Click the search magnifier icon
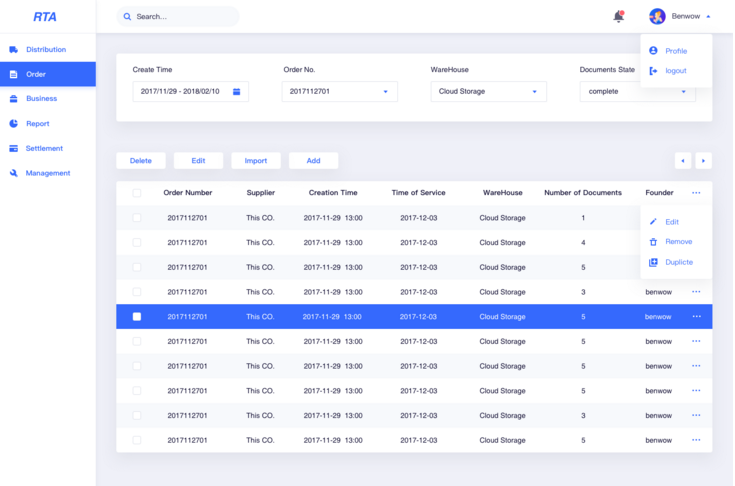The width and height of the screenshot is (735, 486). click(x=127, y=16)
